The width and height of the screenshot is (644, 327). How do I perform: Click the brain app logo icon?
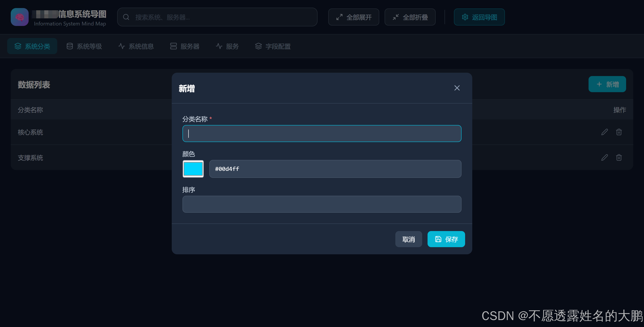click(x=19, y=17)
